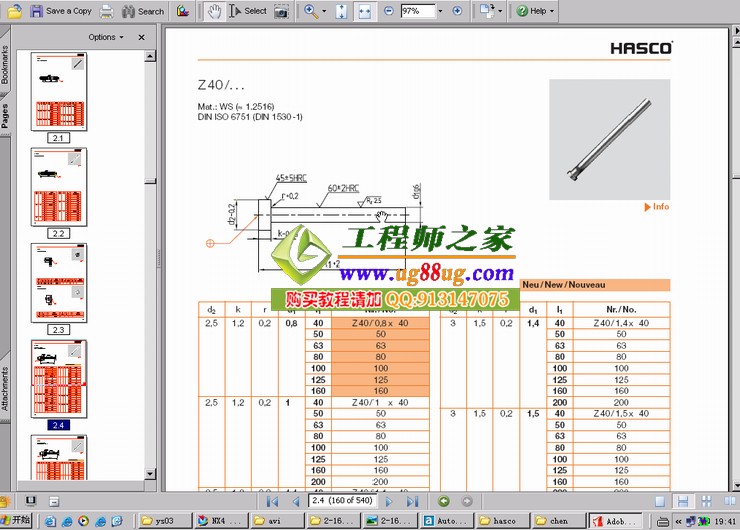Expand the Options menu in Pages panel
The height and width of the screenshot is (530, 740).
(106, 37)
